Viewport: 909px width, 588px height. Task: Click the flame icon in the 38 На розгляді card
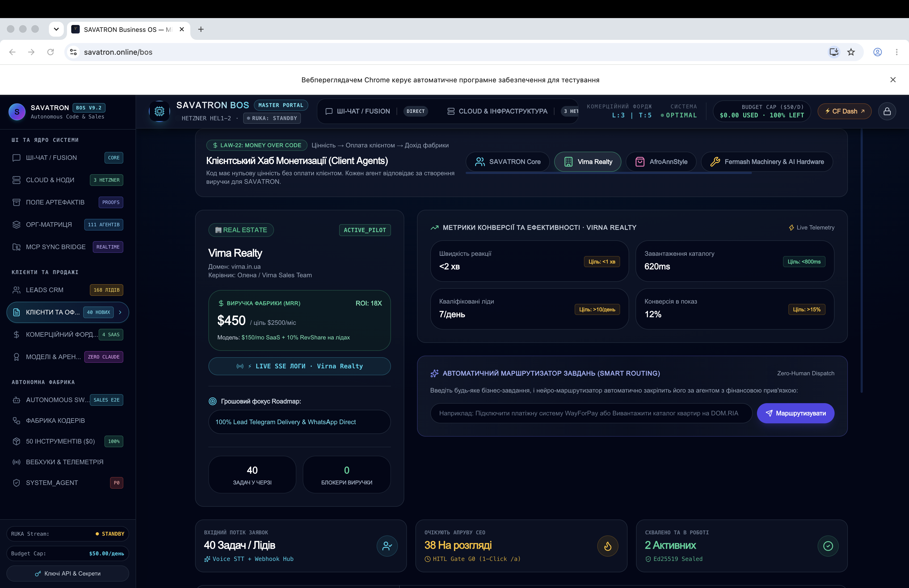(608, 546)
